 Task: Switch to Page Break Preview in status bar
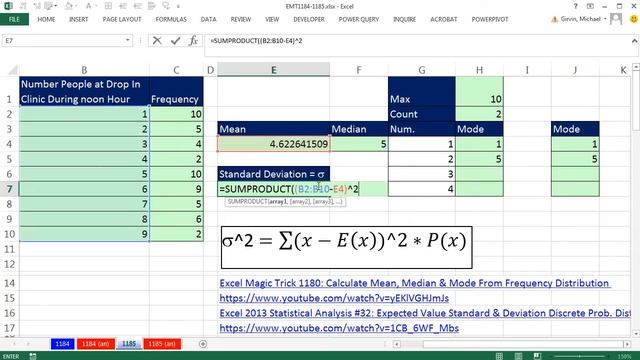click(x=537, y=356)
